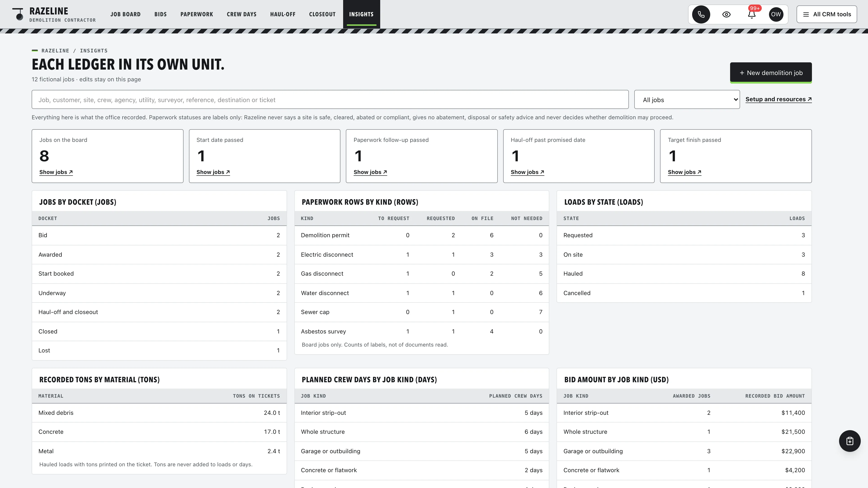This screenshot has height=488, width=868.
Task: Focus the job search field
Action: [x=330, y=100]
